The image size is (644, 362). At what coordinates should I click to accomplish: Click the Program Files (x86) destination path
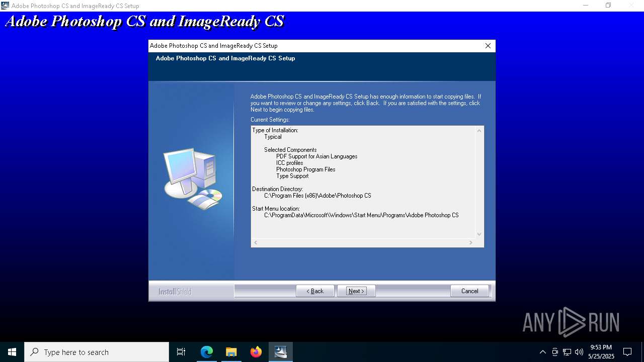(317, 196)
